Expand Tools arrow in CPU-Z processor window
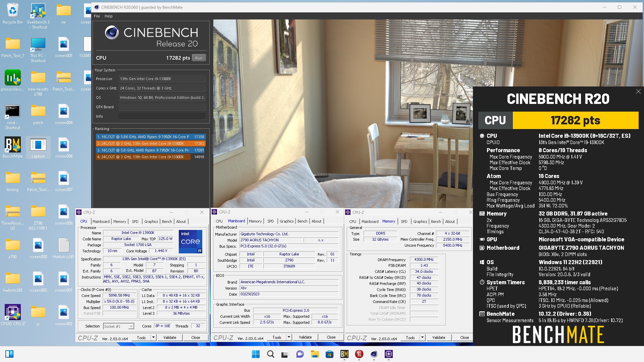The image size is (644, 362). tap(153, 338)
